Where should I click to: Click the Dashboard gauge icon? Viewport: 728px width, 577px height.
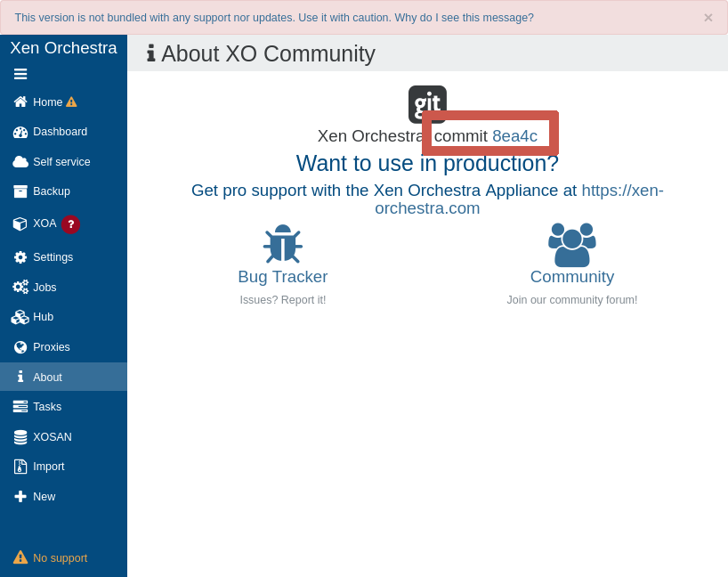tap(20, 132)
